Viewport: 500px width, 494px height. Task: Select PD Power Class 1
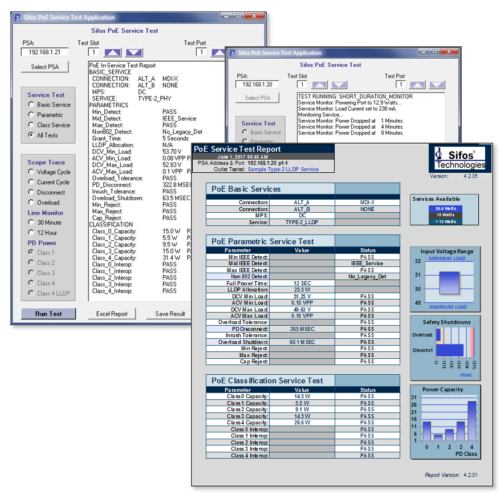(x=31, y=252)
